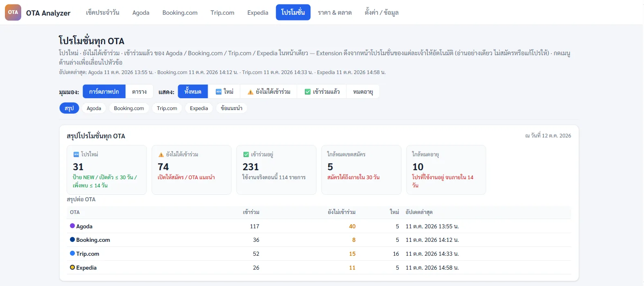The height and width of the screenshot is (286, 644).
Task: Open the เช็คประจำวัน tab
Action: [x=103, y=12]
